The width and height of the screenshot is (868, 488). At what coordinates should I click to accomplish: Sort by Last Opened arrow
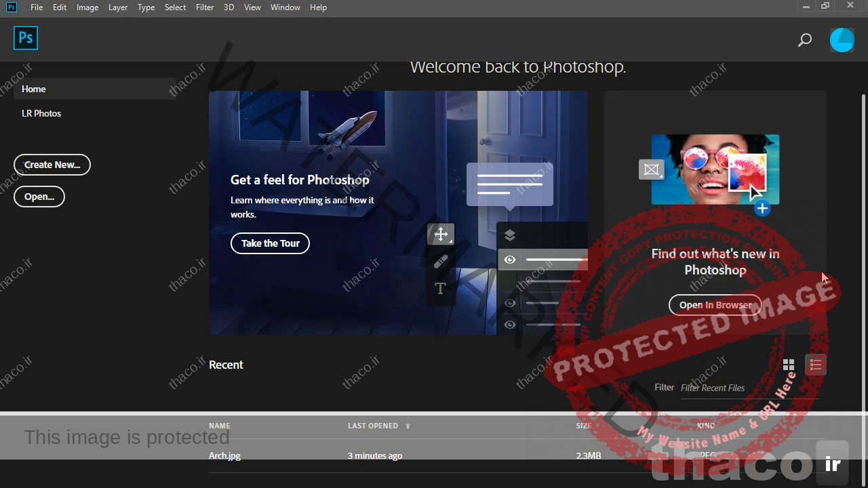pos(408,426)
